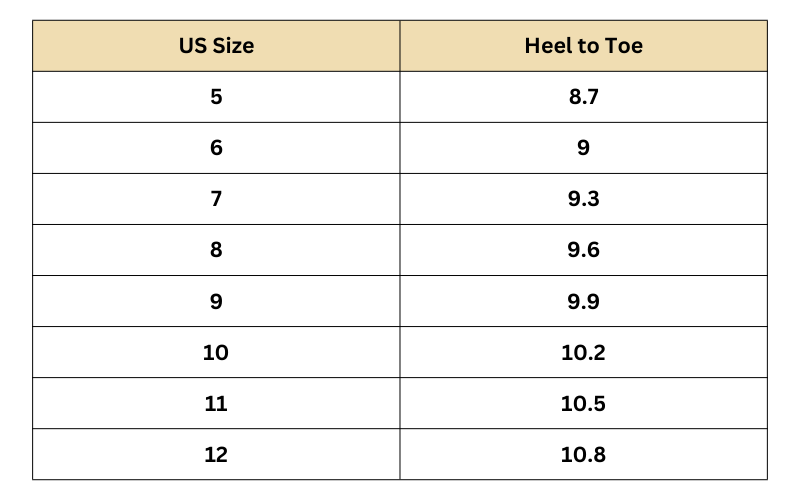Select the US size 7 cell

point(216,199)
